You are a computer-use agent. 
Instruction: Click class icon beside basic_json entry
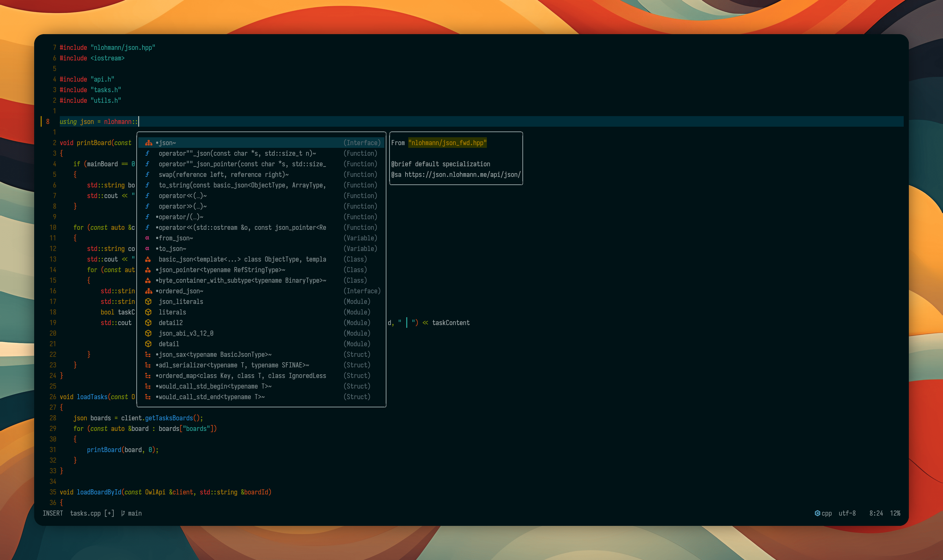point(148,259)
